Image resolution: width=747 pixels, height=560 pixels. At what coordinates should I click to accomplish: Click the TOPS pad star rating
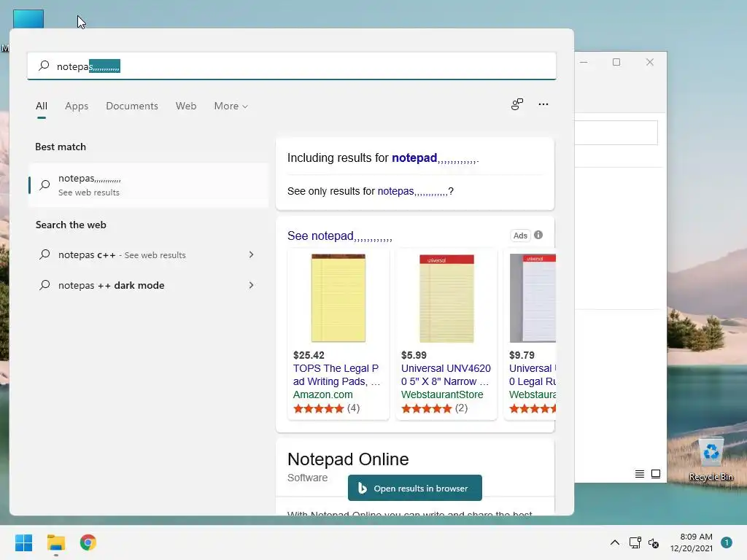coord(318,408)
